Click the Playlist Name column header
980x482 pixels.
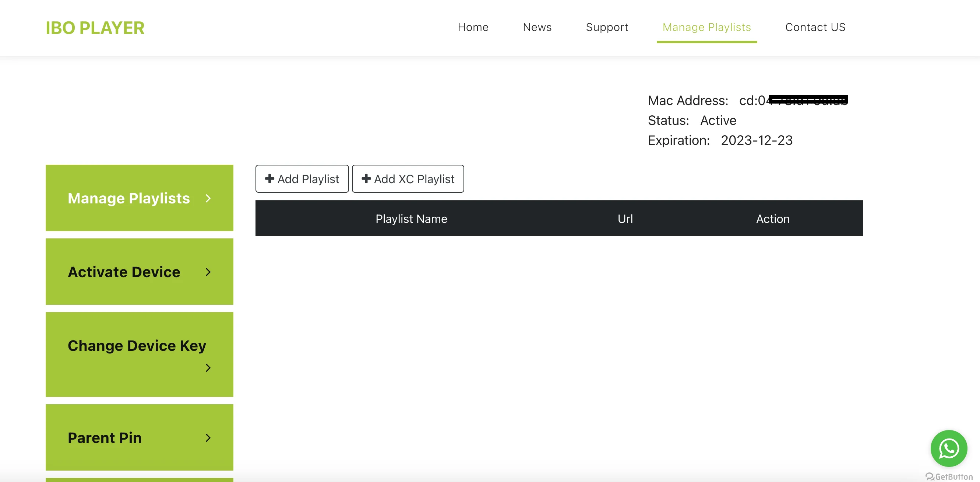(411, 219)
